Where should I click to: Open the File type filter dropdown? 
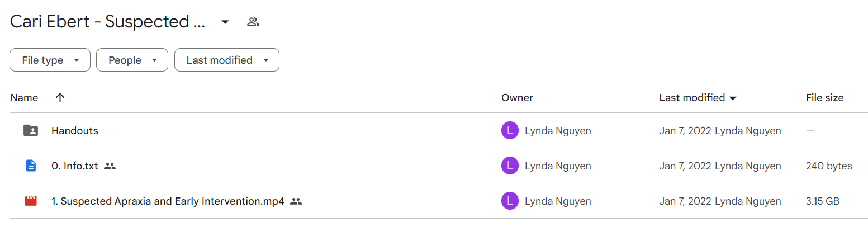pos(50,60)
